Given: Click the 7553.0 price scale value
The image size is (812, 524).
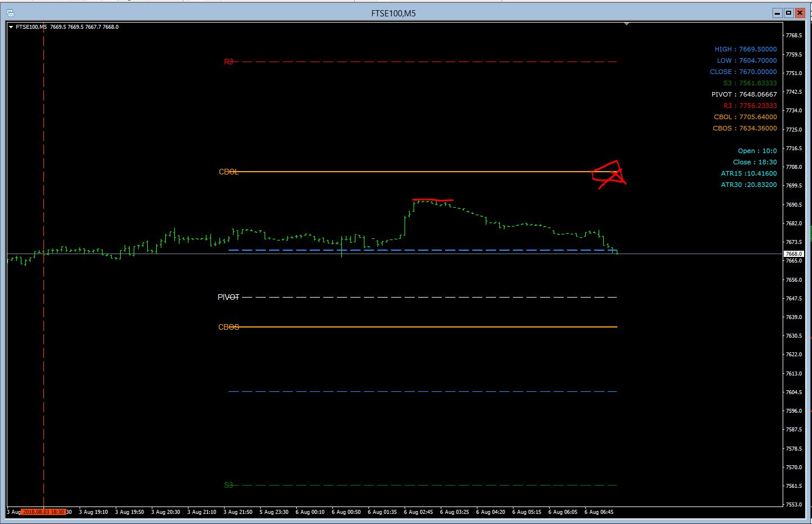Looking at the screenshot, I should [793, 505].
